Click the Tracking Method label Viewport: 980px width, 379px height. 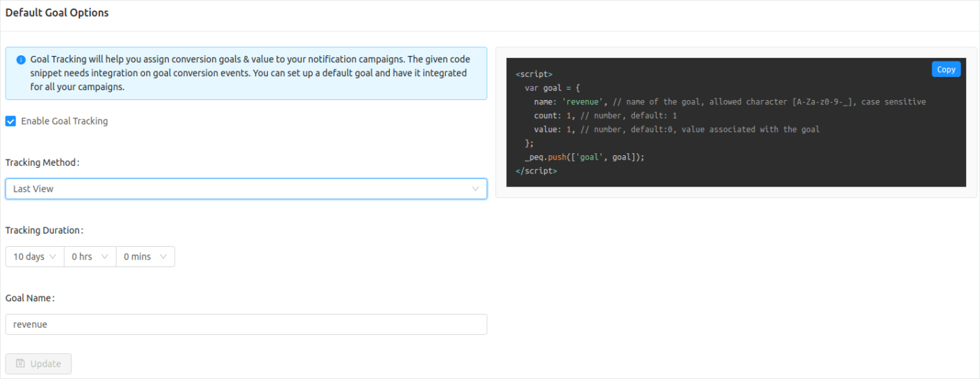43,162
